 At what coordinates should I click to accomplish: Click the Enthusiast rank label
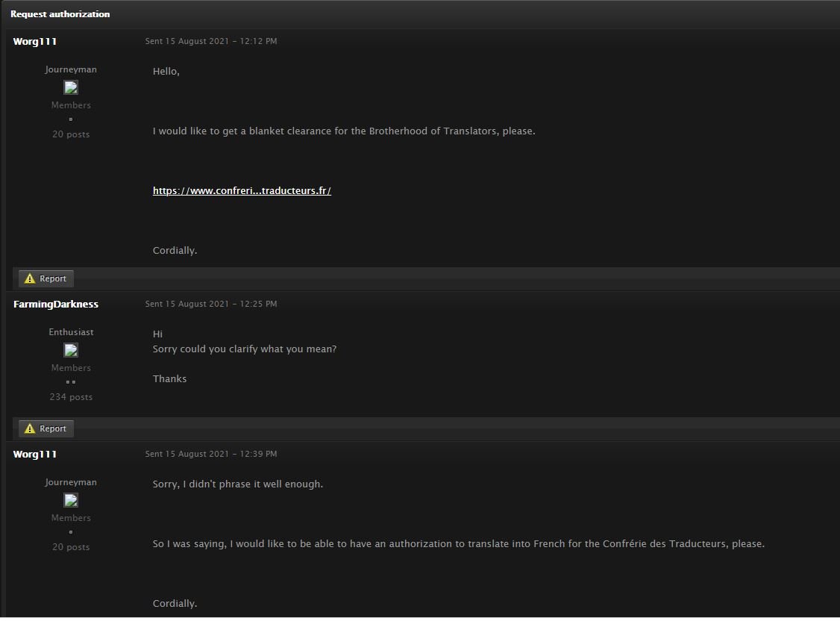click(x=71, y=332)
